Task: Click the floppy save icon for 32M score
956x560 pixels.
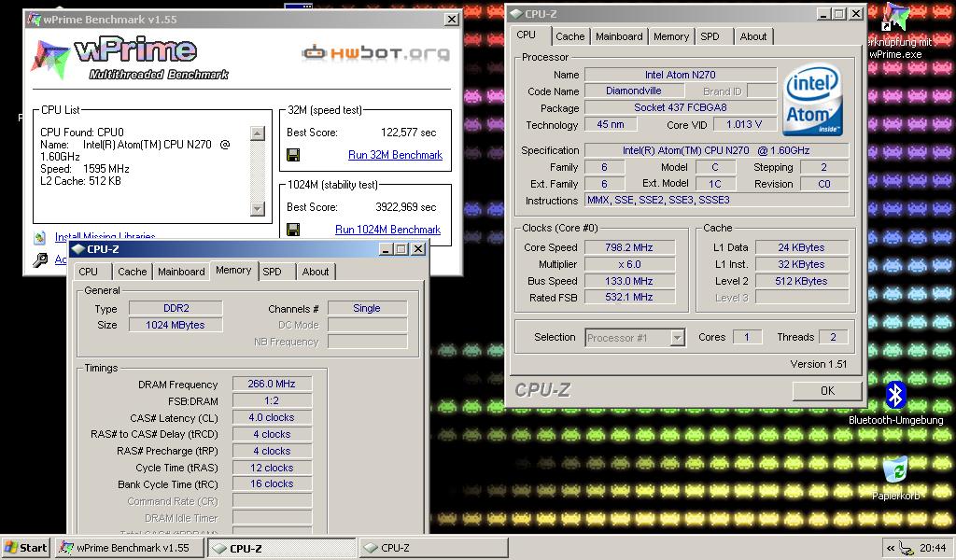Action: (x=293, y=155)
